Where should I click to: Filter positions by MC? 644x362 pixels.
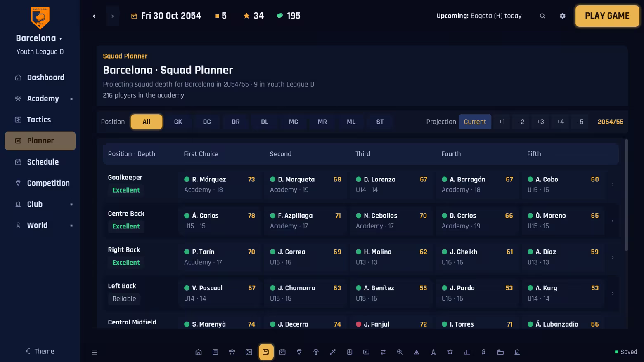294,122
